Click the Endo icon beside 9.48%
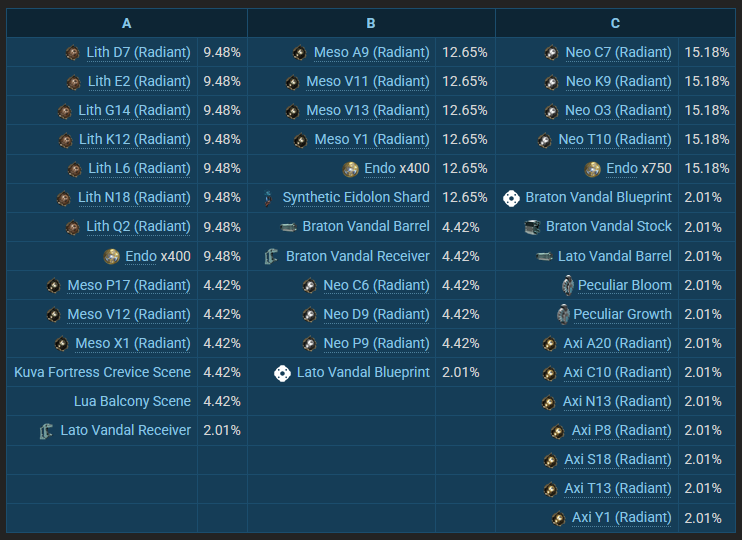 click(x=112, y=257)
